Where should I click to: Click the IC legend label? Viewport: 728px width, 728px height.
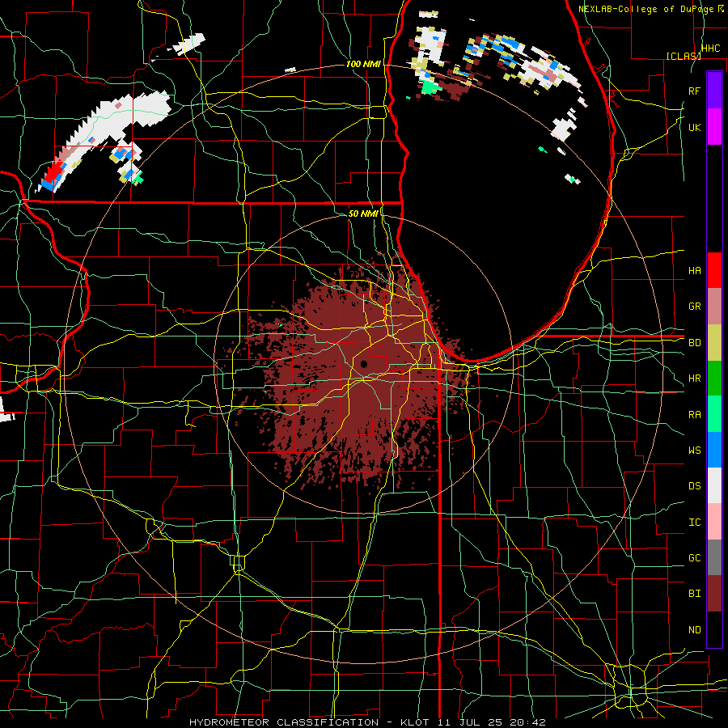[x=694, y=523]
